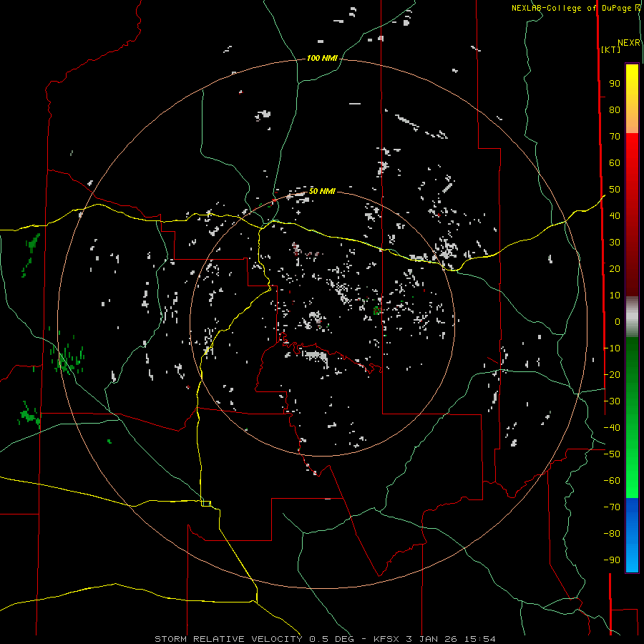Click the 0 value on the velocity scale
This screenshot has height=644, width=644.
(618, 322)
